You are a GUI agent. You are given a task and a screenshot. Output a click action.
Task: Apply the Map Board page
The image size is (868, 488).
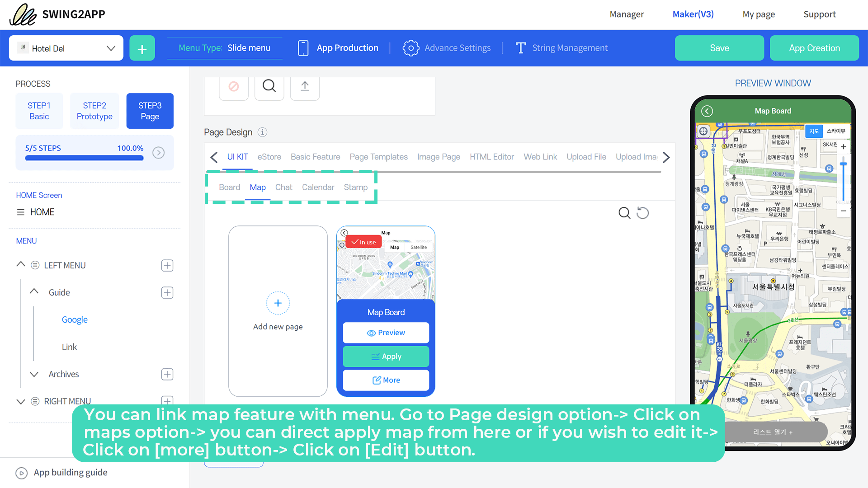coord(386,357)
